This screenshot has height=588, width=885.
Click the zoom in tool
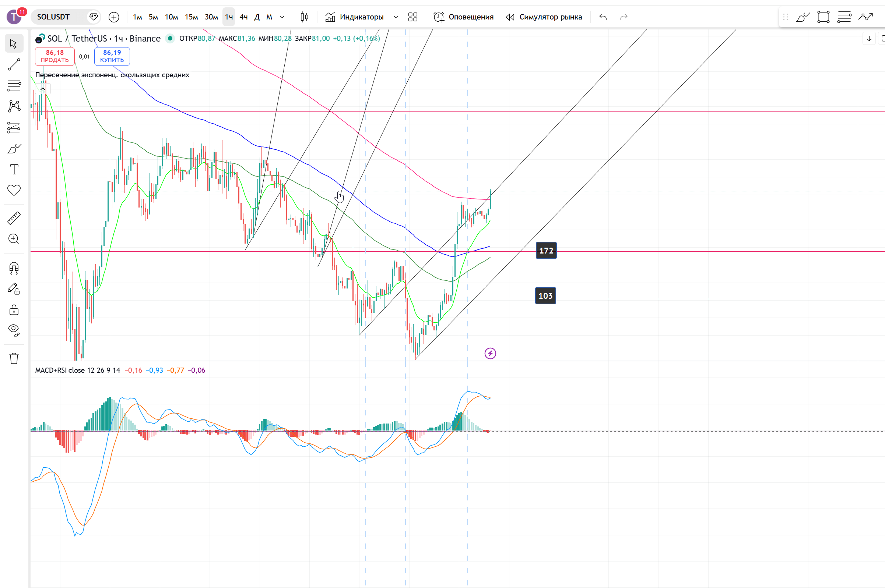(14, 239)
